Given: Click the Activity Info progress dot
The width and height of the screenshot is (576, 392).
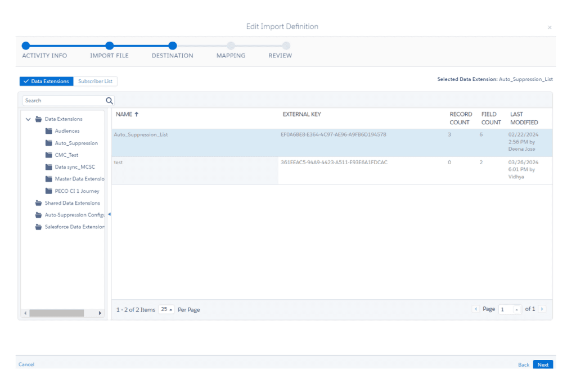Looking at the screenshot, I should tap(26, 46).
